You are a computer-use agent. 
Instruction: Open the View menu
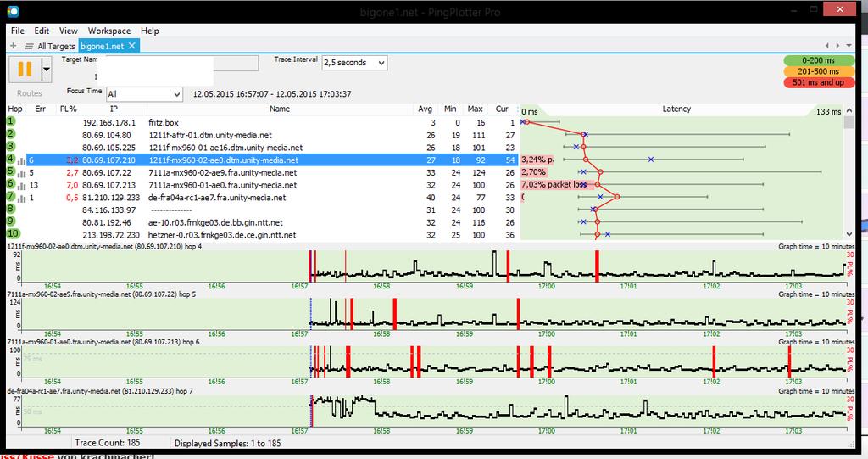tap(68, 31)
